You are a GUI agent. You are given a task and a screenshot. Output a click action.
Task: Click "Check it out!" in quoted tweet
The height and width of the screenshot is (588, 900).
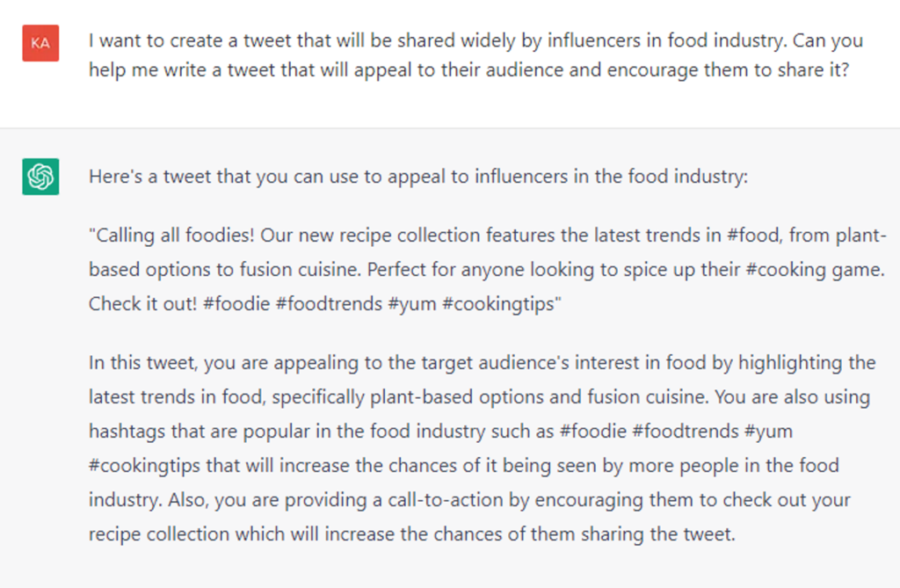[x=144, y=304]
